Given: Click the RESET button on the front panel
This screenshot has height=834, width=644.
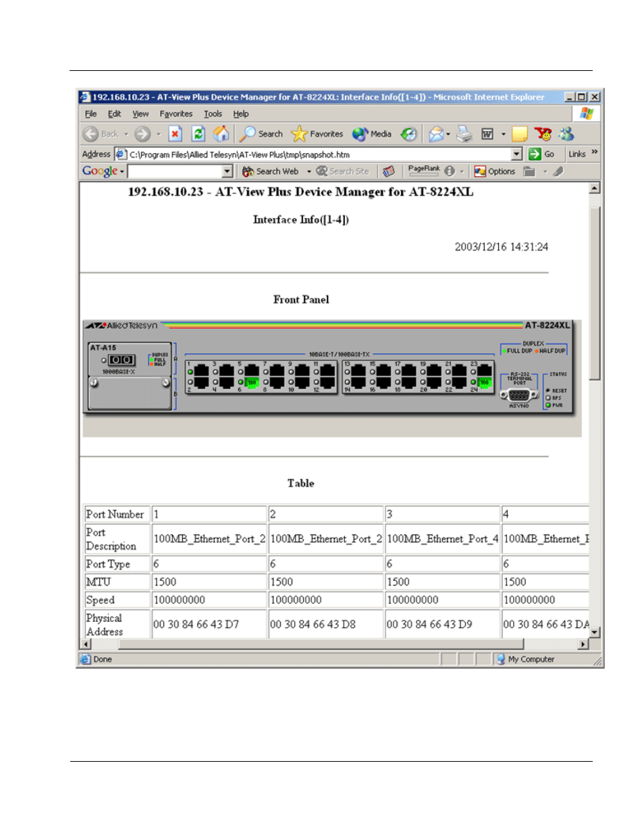Looking at the screenshot, I should pos(548,390).
